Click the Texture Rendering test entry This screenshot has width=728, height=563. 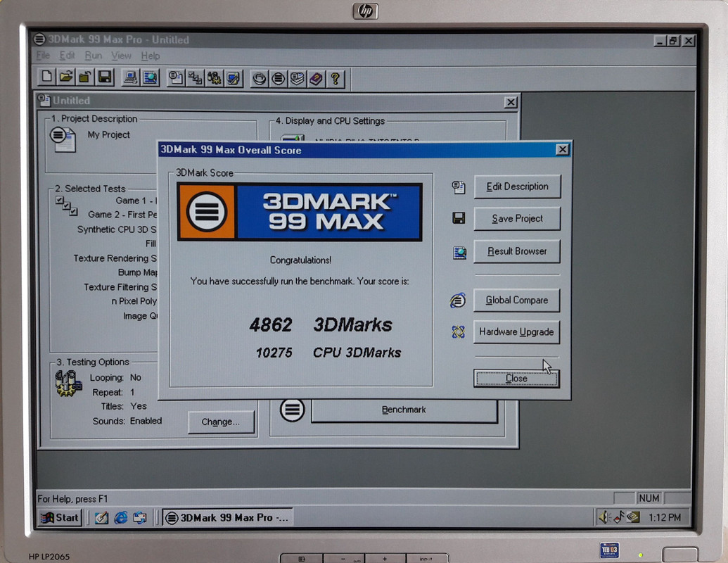[115, 258]
